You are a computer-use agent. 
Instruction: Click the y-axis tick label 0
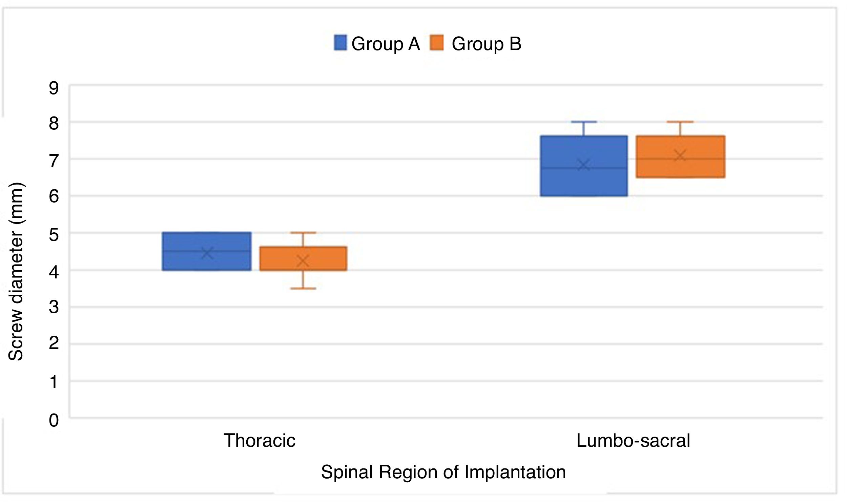54,420
